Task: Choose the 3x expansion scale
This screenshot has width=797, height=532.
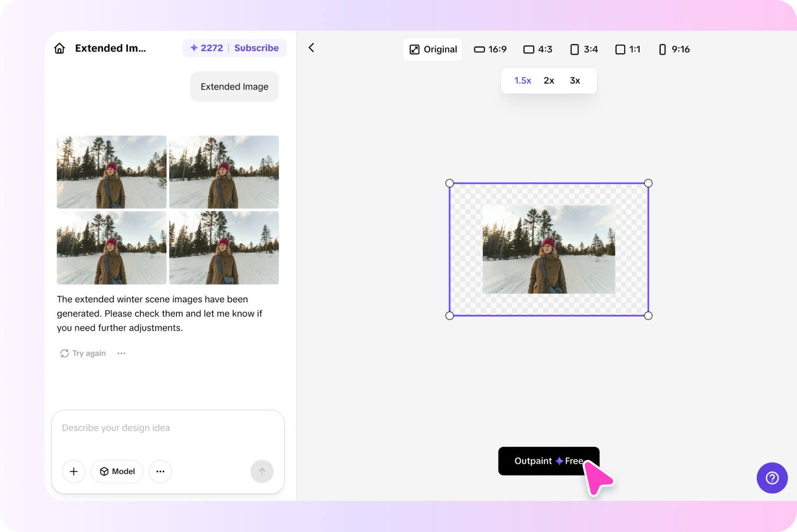Action: coord(574,81)
